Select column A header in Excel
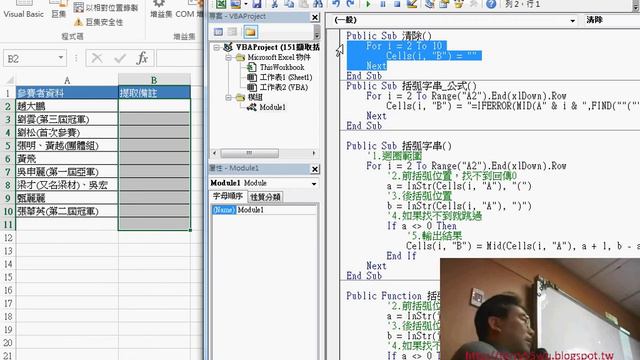 click(x=67, y=80)
